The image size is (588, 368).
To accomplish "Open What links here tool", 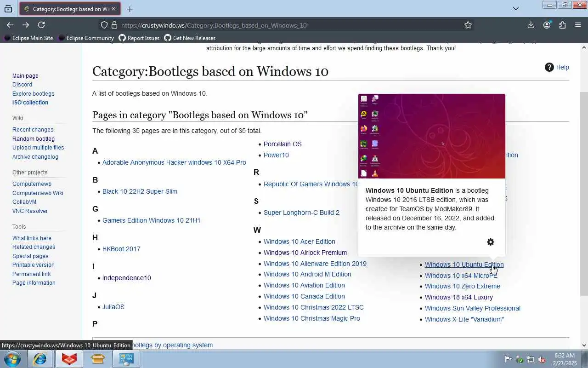I will pos(32,238).
